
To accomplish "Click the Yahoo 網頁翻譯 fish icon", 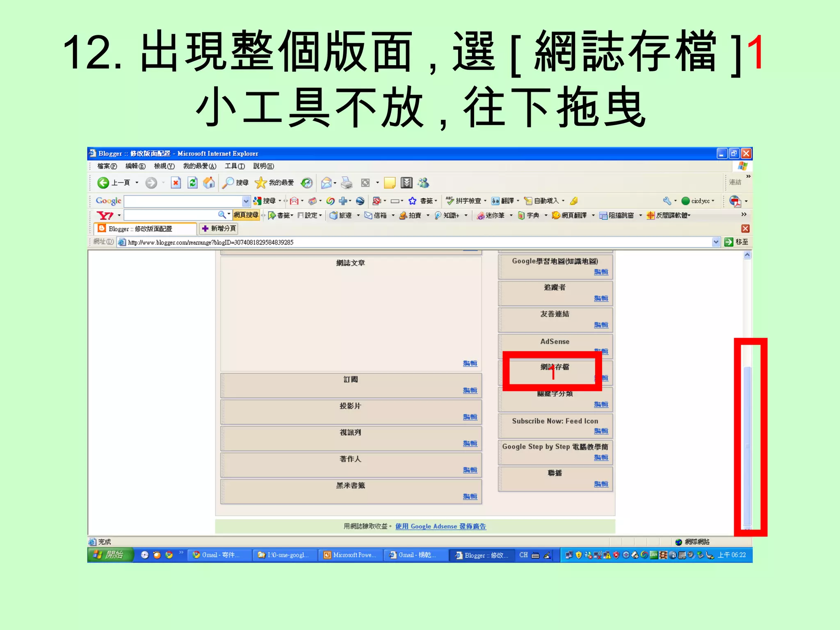I will point(556,215).
